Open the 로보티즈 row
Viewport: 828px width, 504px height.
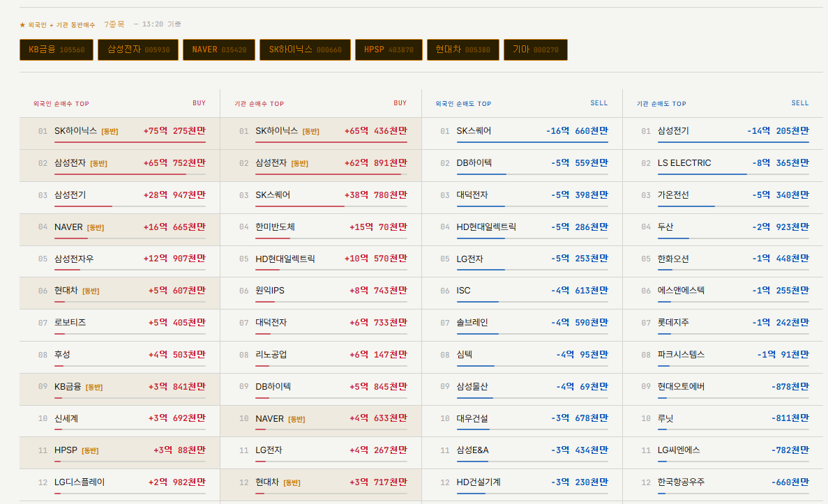pos(120,326)
